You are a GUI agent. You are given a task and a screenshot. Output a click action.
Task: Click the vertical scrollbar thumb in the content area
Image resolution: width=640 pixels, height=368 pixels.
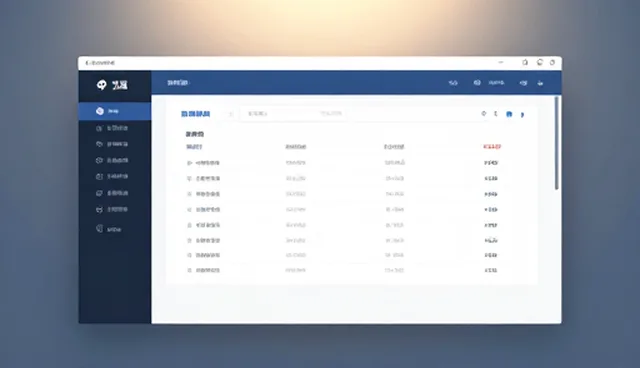556,143
